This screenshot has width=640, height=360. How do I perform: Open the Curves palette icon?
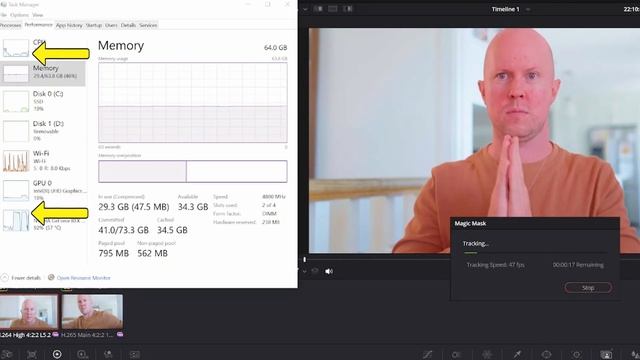(427, 354)
